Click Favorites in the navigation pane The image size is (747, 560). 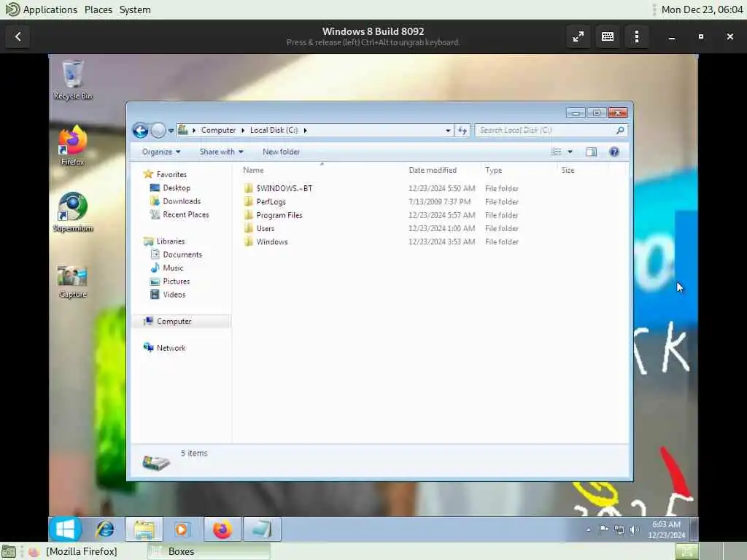[171, 174]
